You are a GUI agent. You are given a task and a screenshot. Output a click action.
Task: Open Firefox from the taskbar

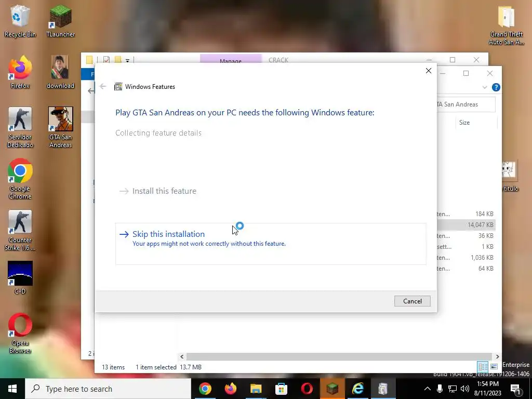click(x=230, y=389)
